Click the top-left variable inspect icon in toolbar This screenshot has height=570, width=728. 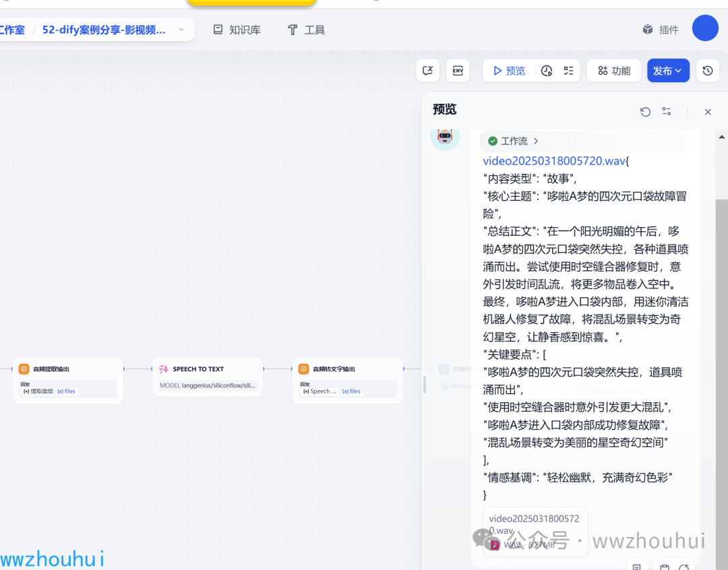click(x=427, y=71)
